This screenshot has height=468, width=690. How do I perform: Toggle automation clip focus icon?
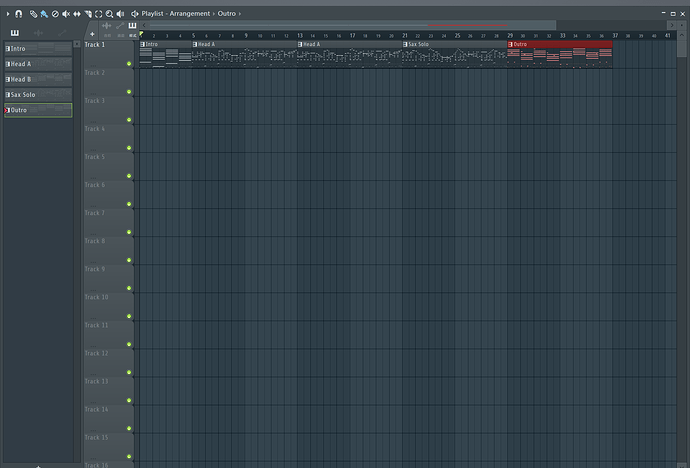coord(120,26)
